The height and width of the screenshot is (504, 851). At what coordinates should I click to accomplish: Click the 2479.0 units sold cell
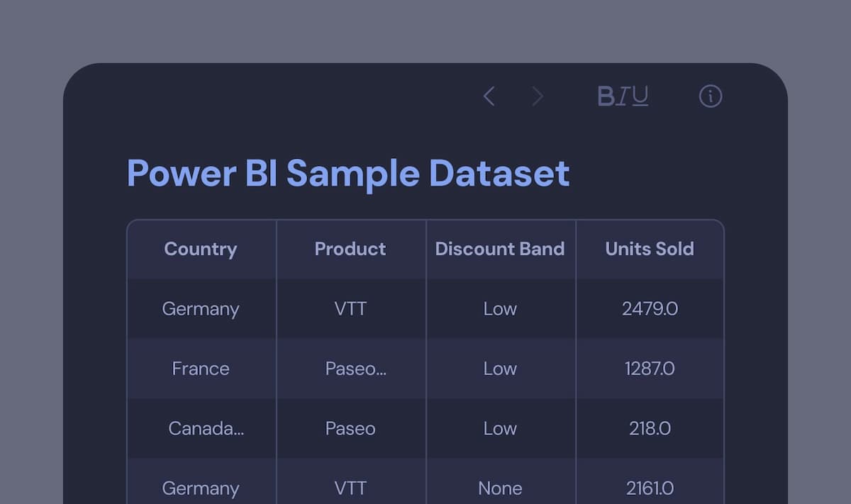tap(650, 309)
